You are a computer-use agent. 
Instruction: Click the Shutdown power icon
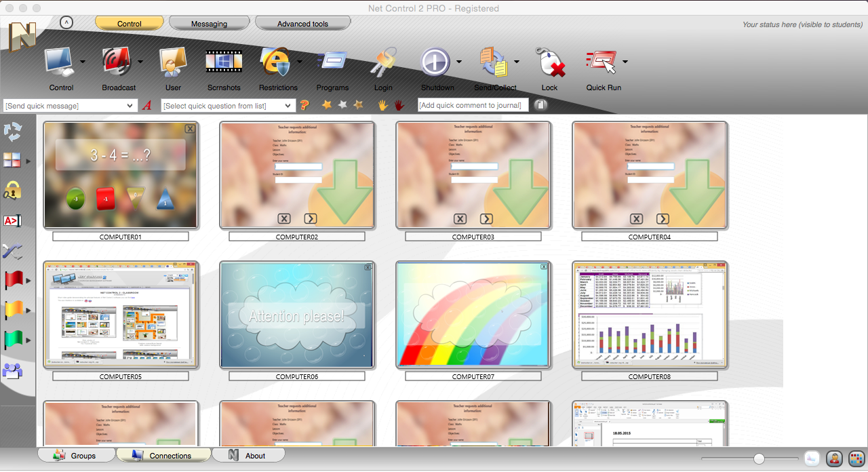(x=435, y=62)
